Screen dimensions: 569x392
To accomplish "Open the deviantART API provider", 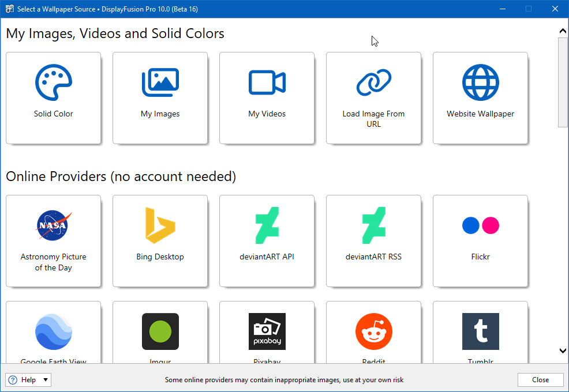I will pos(267,241).
